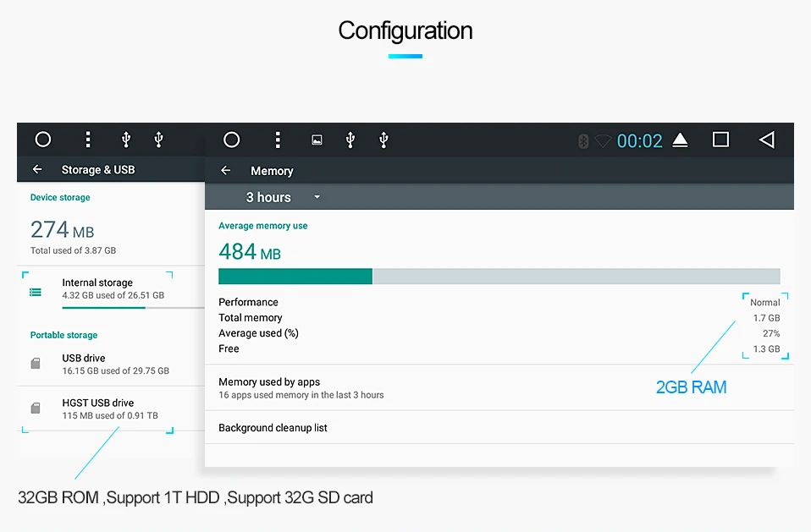Click the Memory screen title
Screen dimensions: 811x532
click(x=272, y=171)
